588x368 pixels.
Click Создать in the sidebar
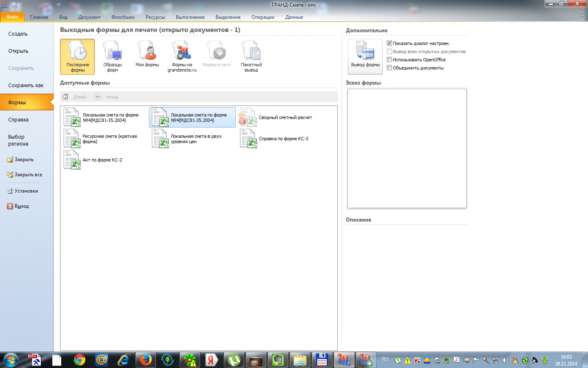coord(18,34)
